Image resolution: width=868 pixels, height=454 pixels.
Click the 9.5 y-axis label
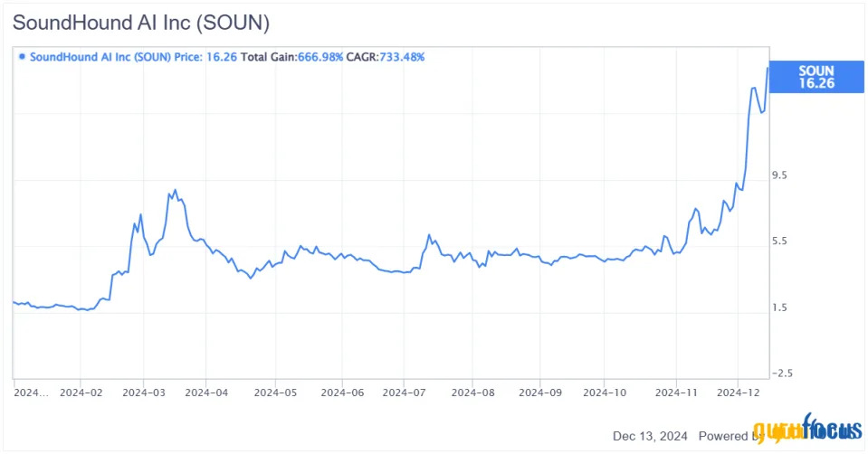point(779,175)
